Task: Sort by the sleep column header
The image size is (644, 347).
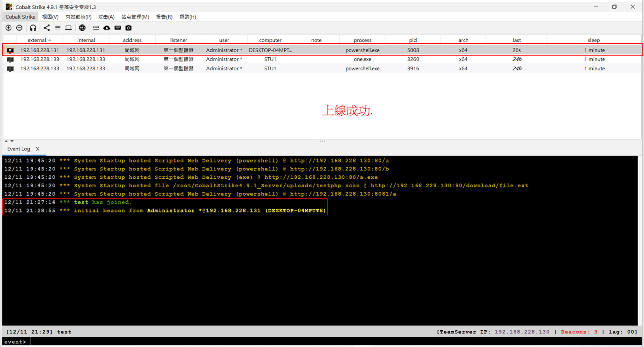Action: [594, 41]
